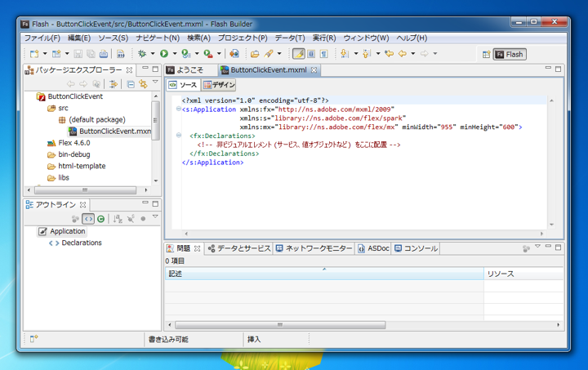Click Package Explorer vertical scrollbar thumb

[155, 120]
